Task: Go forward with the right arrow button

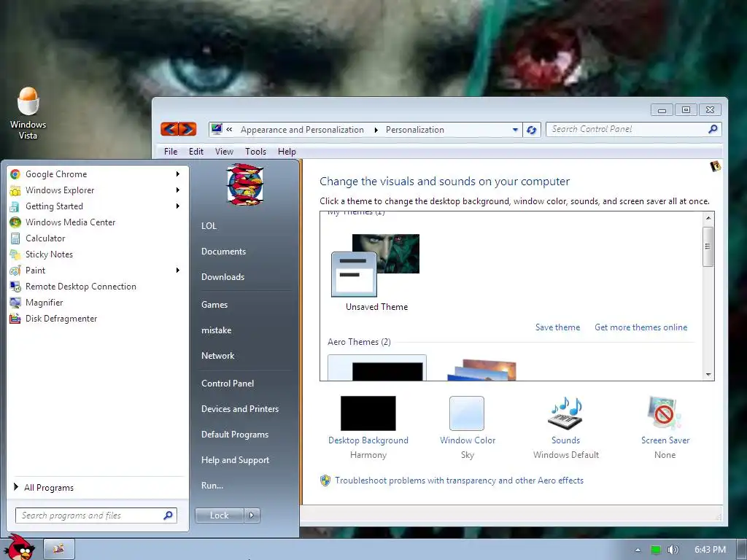Action: [187, 128]
